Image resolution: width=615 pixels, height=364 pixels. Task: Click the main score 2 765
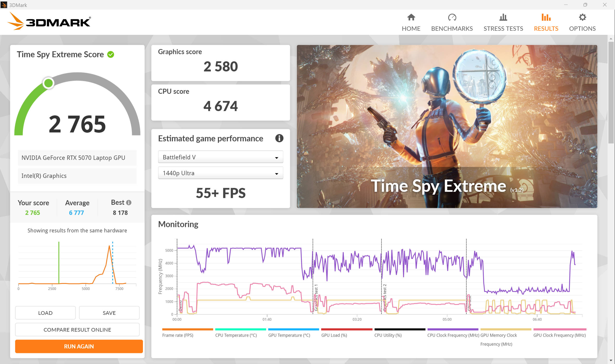[x=77, y=124]
